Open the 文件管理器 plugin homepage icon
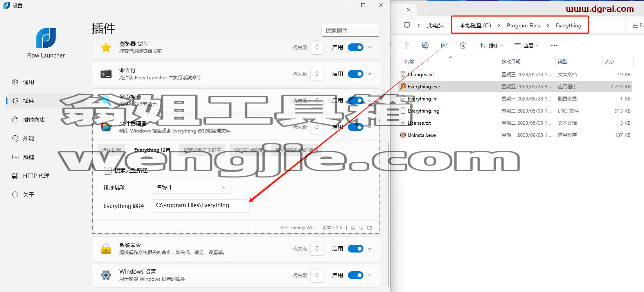Viewport: 644px width, 292px height. pyautogui.click(x=353, y=228)
